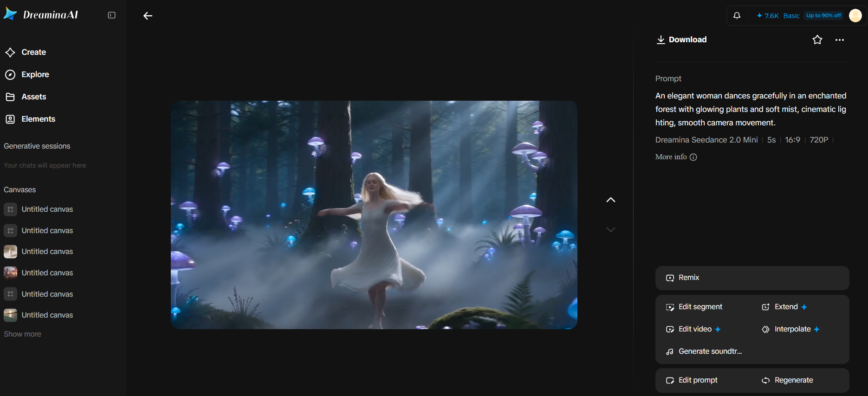
Task: Open sixth Untitled canvas with landscape thumbnail
Action: pyautogui.click(x=39, y=315)
